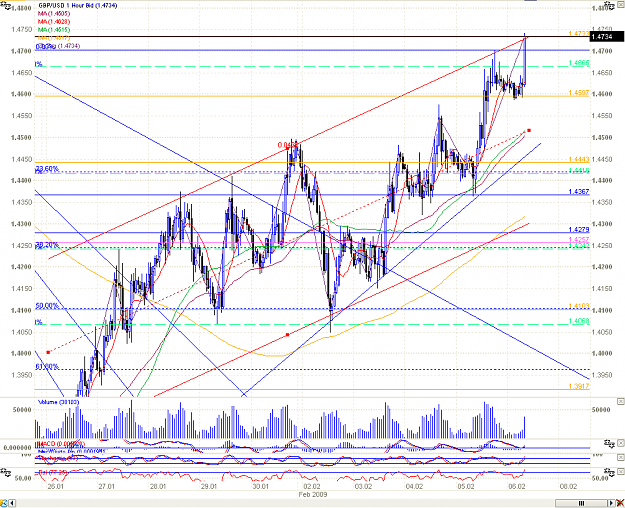Click the scroll-right arrow of the time scrollbar

click(x=611, y=503)
